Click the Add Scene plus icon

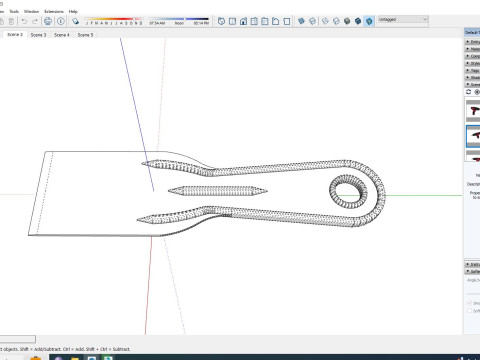click(x=477, y=92)
